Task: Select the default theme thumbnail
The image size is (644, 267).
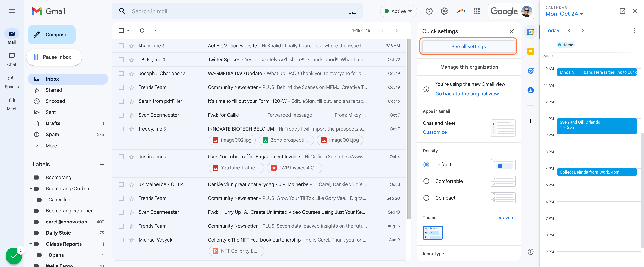Action: (433, 233)
